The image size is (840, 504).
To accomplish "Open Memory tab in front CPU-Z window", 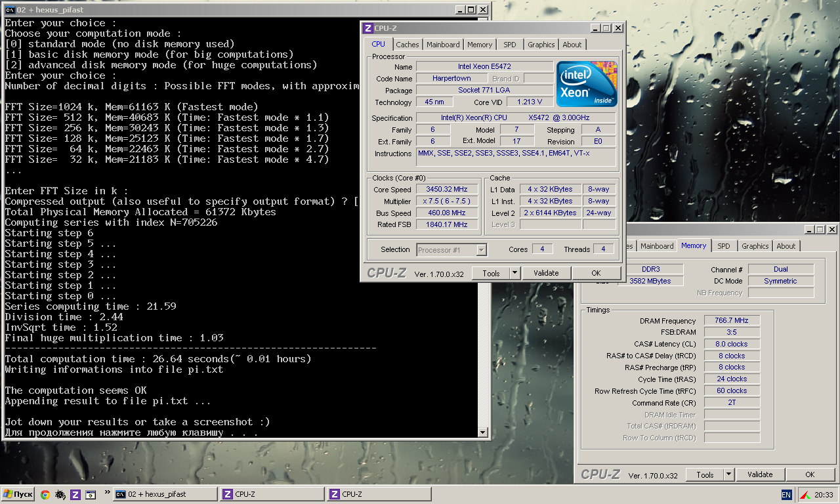I will click(480, 45).
